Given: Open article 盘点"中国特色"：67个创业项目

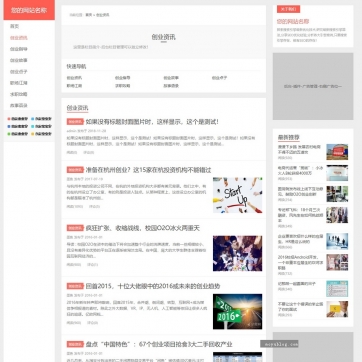Looking at the screenshot, I should (x=159, y=344).
